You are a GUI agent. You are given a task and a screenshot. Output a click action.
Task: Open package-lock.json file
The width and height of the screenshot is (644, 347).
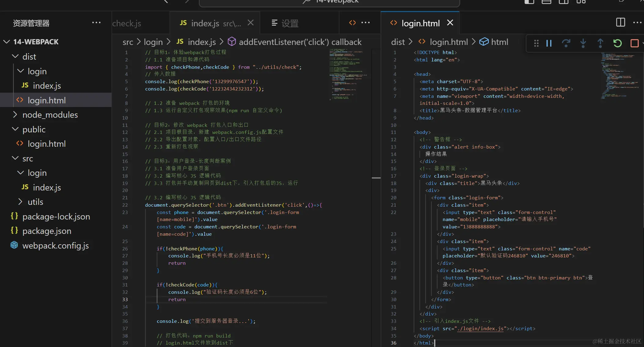(x=56, y=216)
